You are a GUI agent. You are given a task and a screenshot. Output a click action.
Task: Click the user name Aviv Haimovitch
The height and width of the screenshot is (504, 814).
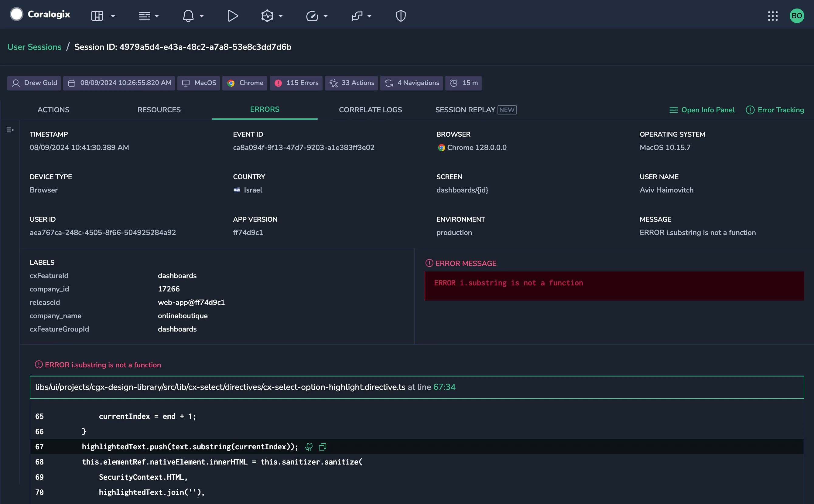667,190
